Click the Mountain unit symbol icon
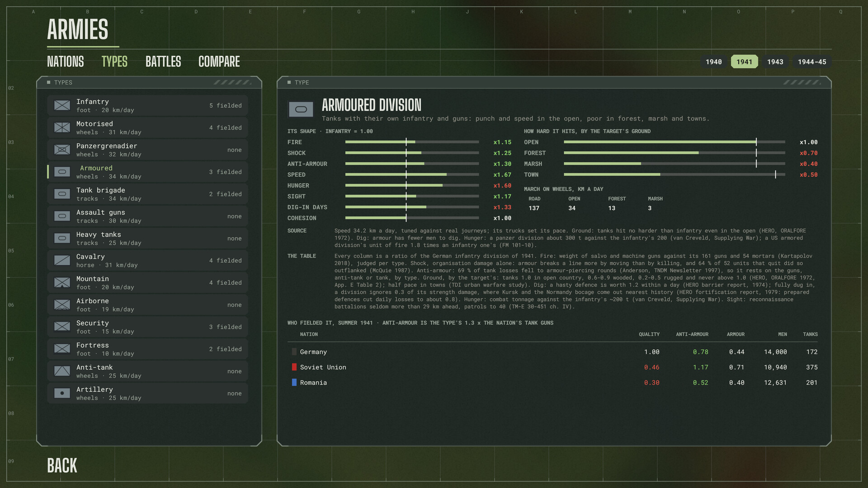The image size is (868, 488). 62,282
